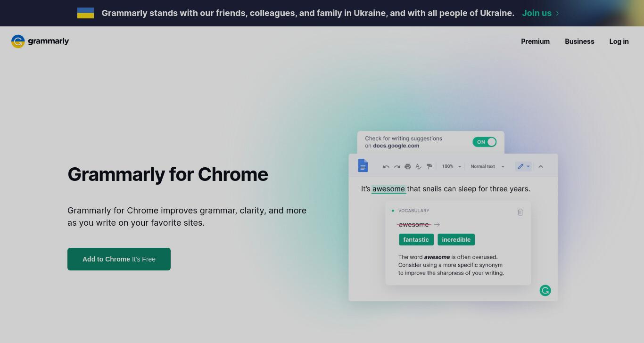Click the Log in link
The height and width of the screenshot is (343, 644).
[x=619, y=41]
